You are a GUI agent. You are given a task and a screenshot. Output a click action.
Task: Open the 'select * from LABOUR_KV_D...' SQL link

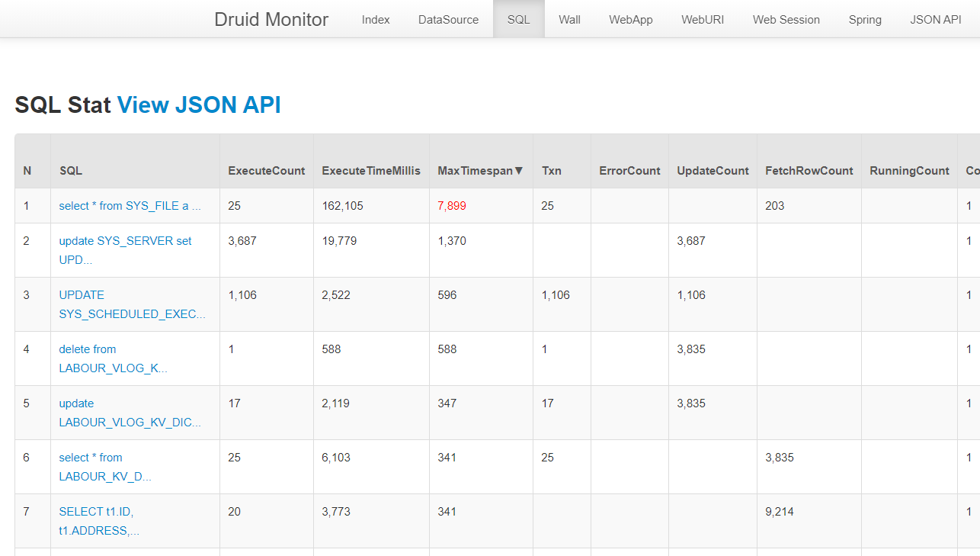[x=105, y=467]
